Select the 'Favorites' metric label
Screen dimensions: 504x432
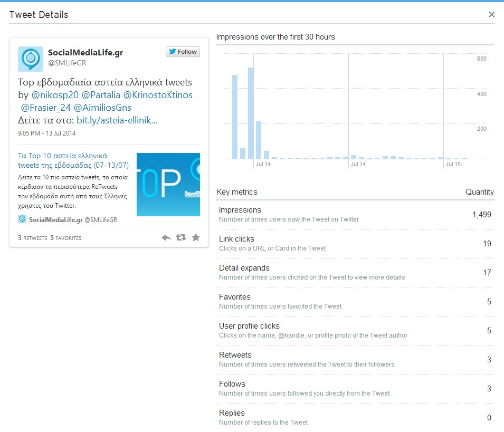[235, 297]
